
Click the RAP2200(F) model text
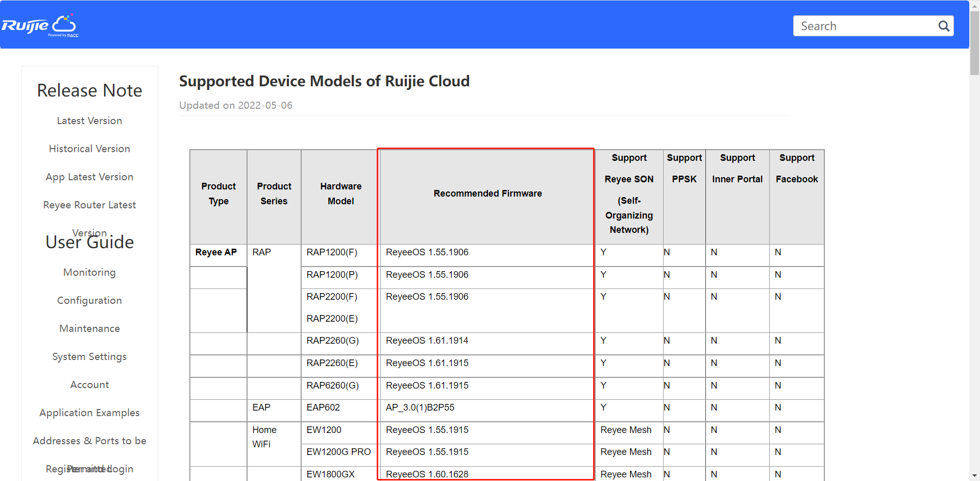(x=332, y=297)
